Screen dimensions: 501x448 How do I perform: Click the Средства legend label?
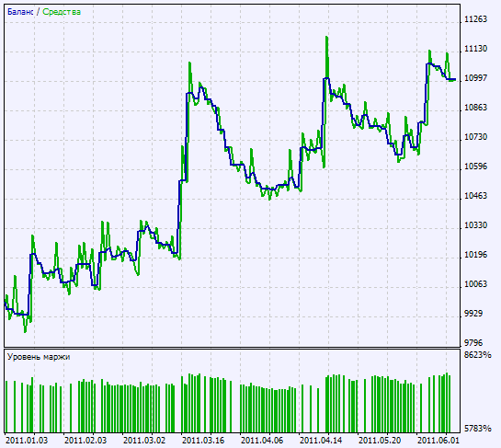pyautogui.click(x=62, y=12)
